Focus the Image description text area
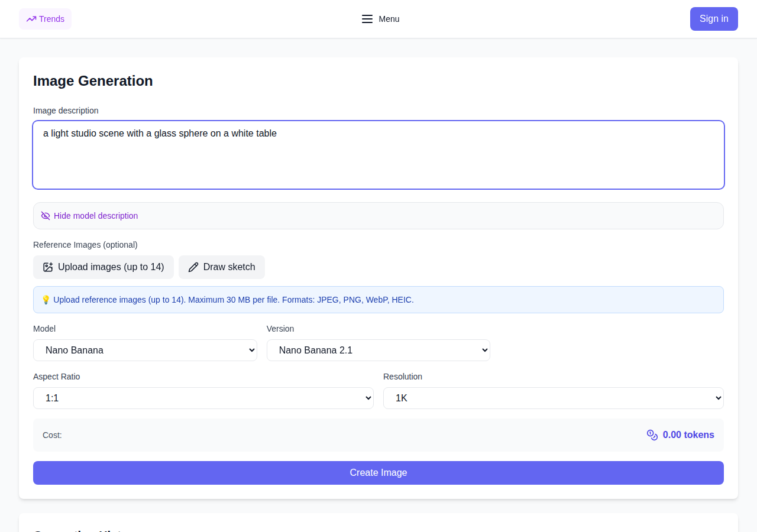Image resolution: width=757 pixels, height=532 pixels. point(378,155)
